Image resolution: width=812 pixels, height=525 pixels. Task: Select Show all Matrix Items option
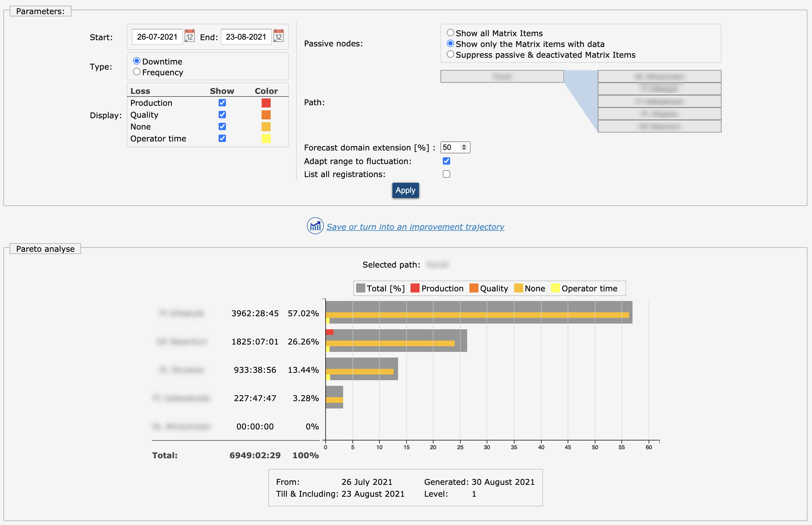tap(450, 33)
